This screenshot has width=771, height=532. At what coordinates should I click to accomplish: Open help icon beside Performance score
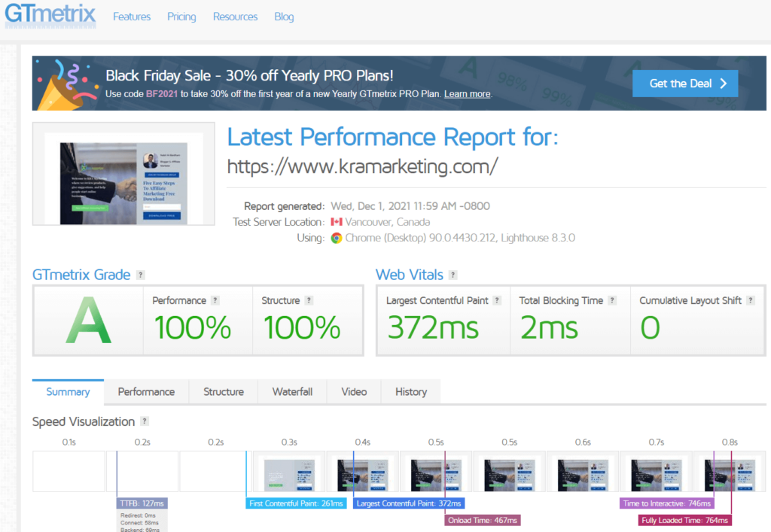(215, 300)
